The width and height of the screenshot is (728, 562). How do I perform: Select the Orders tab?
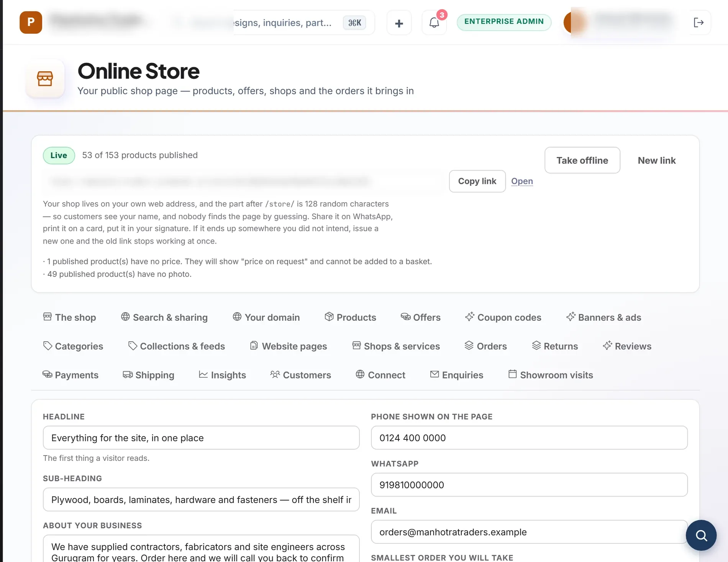pyautogui.click(x=486, y=346)
